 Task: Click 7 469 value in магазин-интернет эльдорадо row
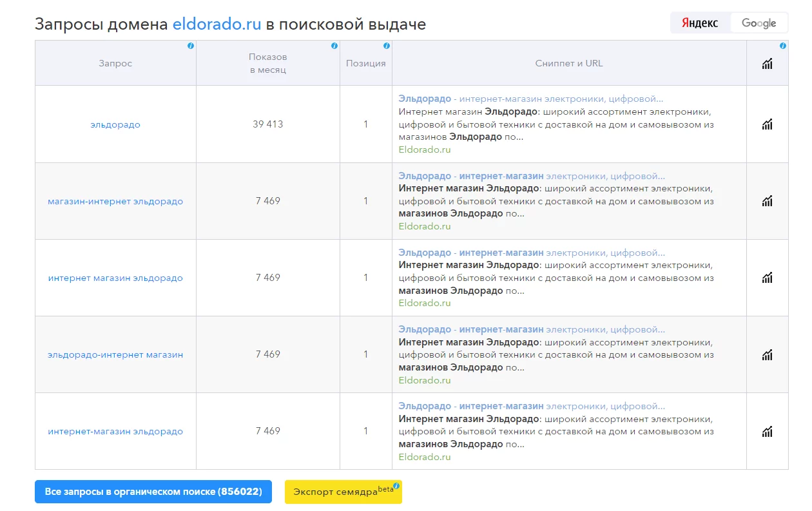coord(268,201)
